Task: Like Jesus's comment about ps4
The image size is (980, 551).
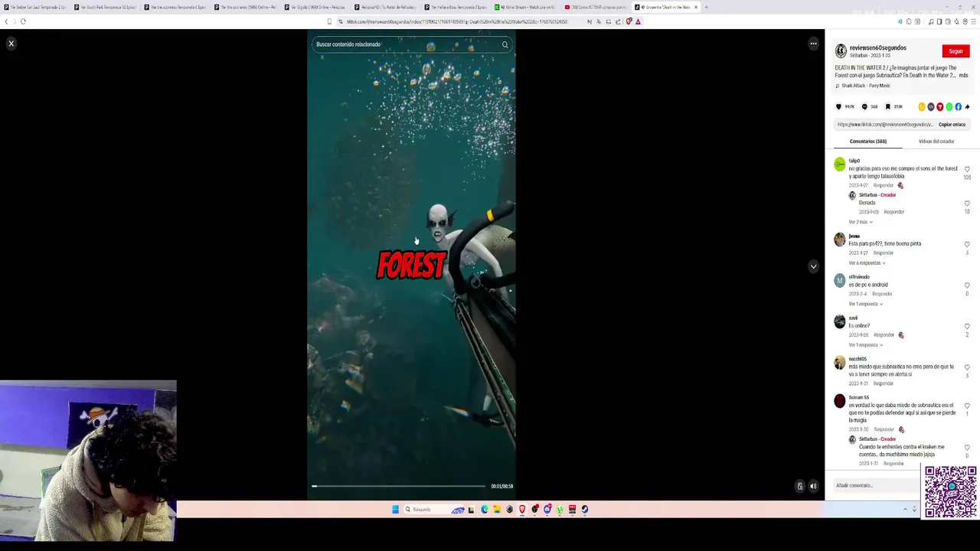Action: click(x=967, y=244)
